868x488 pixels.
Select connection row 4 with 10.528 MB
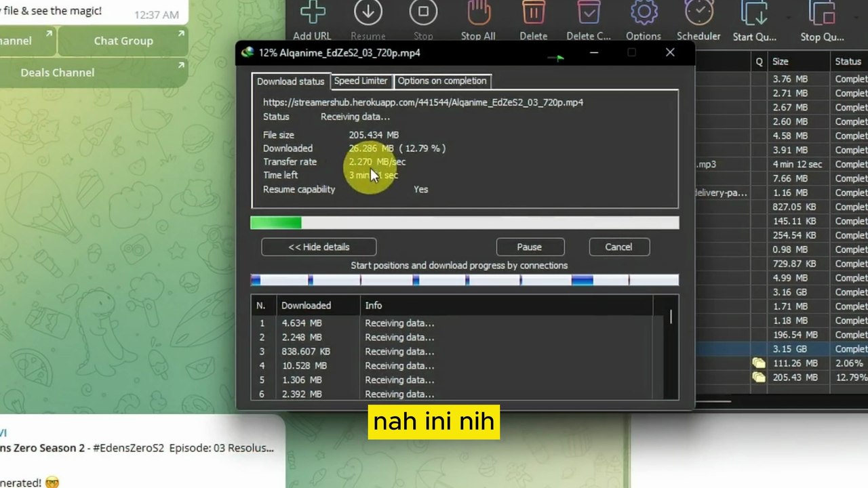(x=457, y=366)
